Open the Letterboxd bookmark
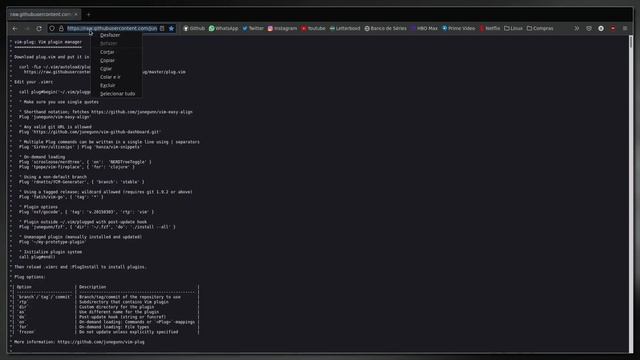Screen dimensions: 640x360 345,29
